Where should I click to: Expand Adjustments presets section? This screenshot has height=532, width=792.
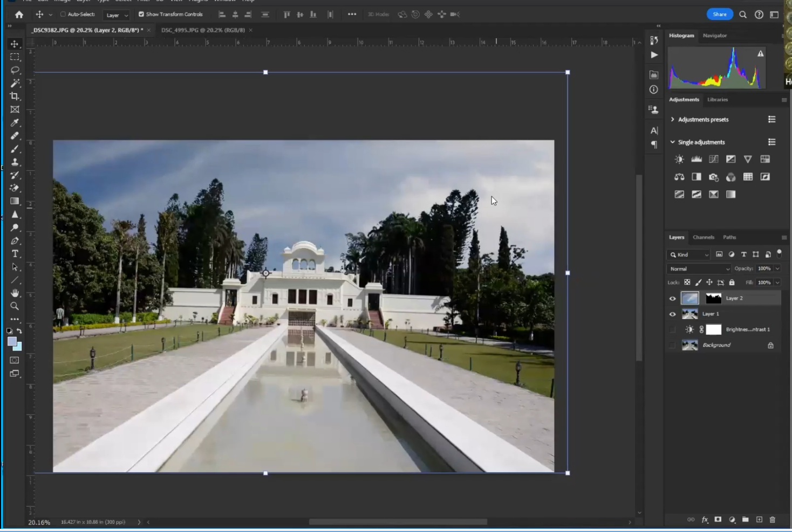pos(672,120)
